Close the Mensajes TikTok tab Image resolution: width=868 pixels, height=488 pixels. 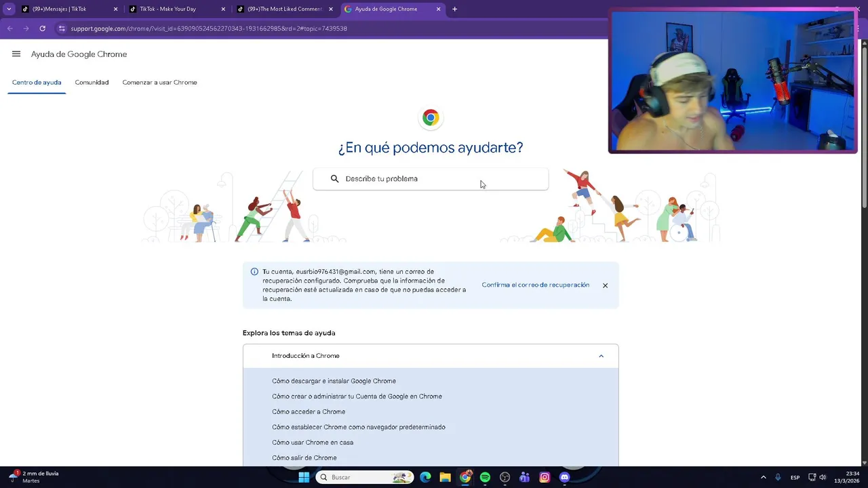point(115,9)
